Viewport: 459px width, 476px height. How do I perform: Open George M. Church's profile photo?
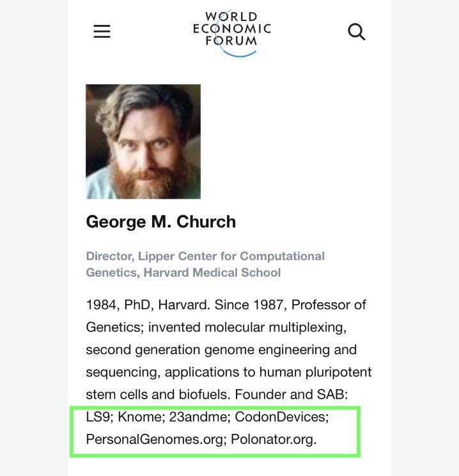pyautogui.click(x=143, y=141)
